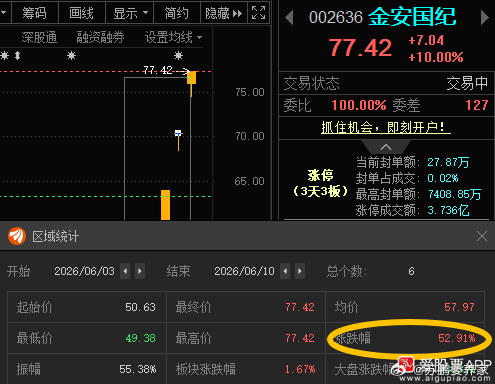Select the 深股通 tab
This screenshot has width=495, height=384.
point(39,37)
